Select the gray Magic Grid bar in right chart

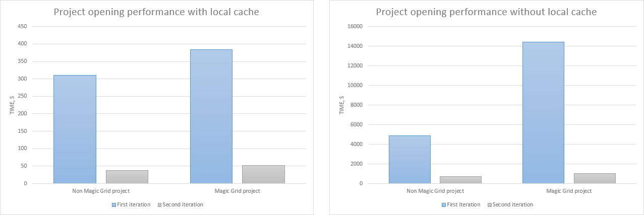pyautogui.click(x=595, y=178)
